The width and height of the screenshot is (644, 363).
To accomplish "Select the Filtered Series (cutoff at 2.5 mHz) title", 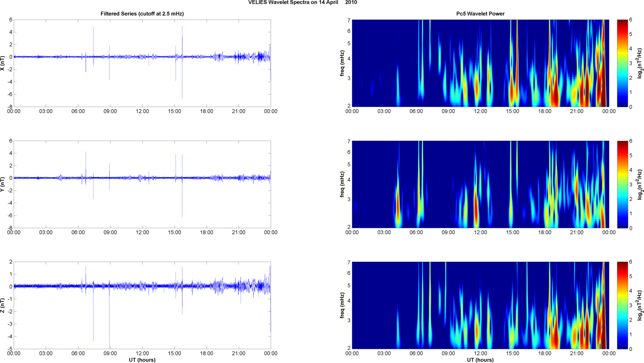I will point(142,14).
